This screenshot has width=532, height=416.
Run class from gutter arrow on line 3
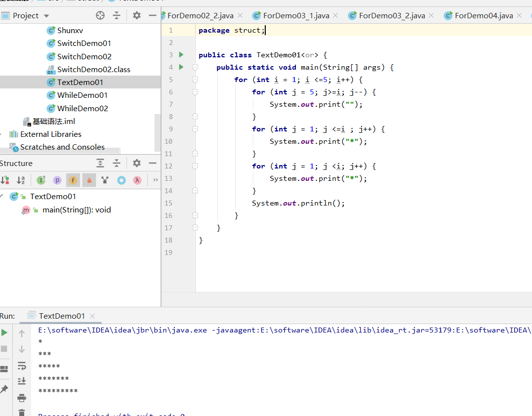tap(181, 55)
